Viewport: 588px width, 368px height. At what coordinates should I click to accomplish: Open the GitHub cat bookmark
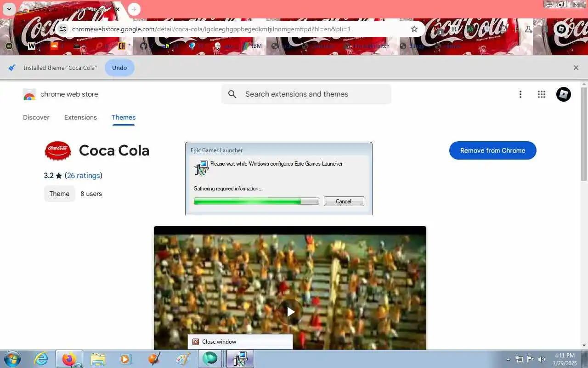(144, 46)
